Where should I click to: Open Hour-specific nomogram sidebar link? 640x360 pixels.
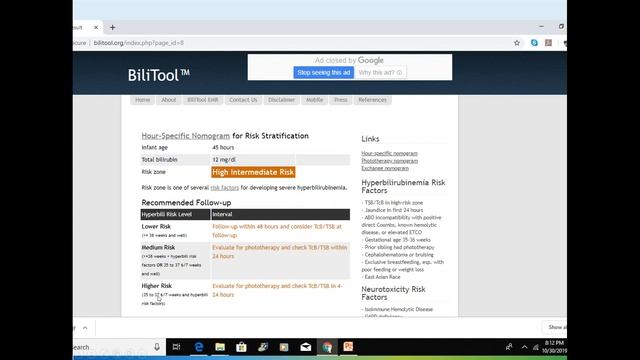click(389, 153)
